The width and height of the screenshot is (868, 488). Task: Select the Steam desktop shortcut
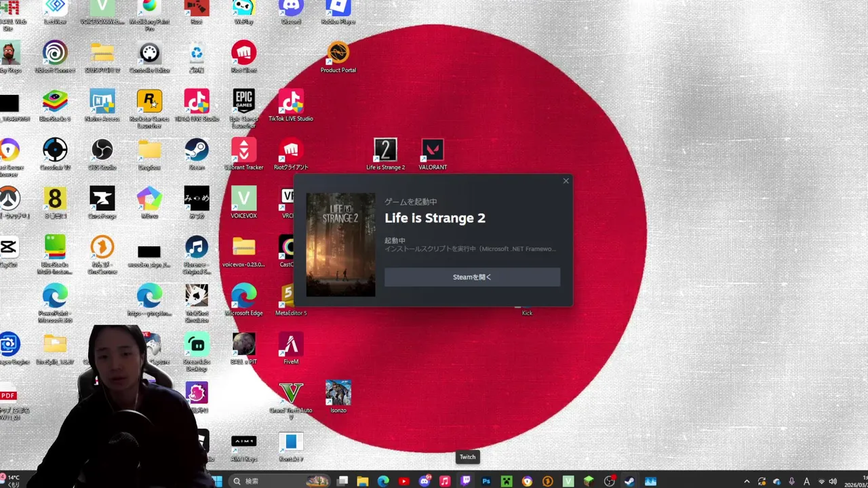(197, 155)
